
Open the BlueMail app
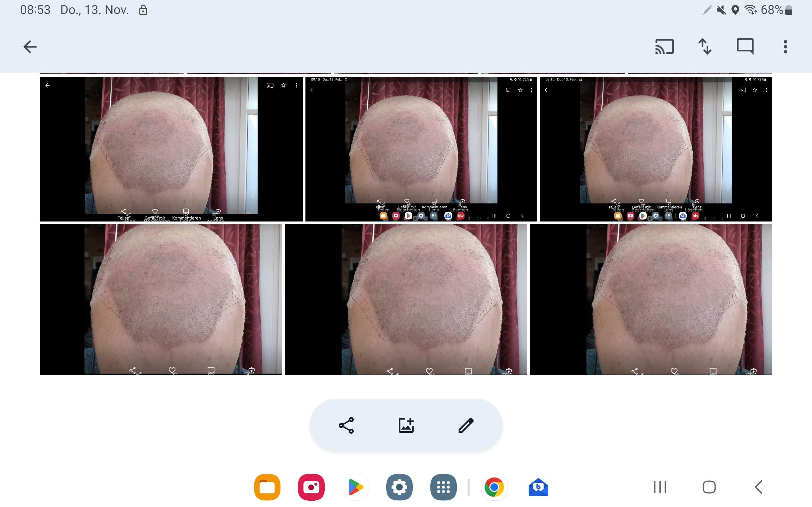538,487
